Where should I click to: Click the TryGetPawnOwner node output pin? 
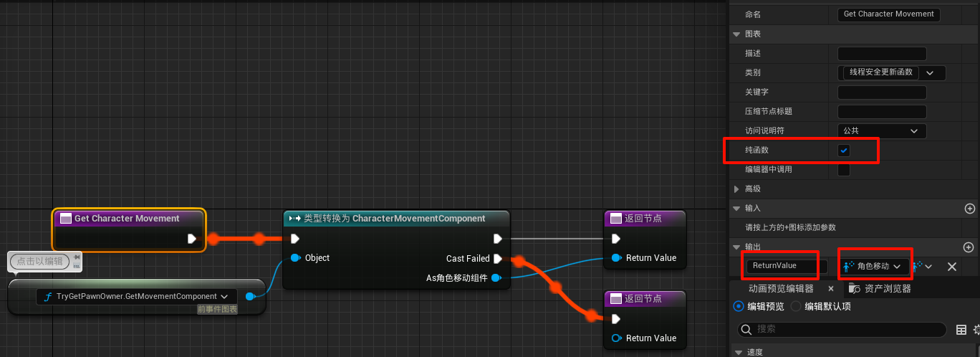pyautogui.click(x=249, y=296)
